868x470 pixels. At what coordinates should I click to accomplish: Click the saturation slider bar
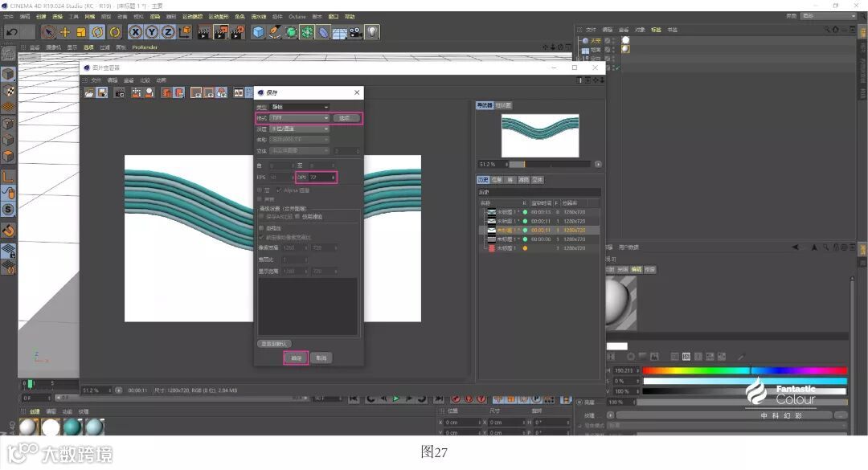tap(744, 381)
